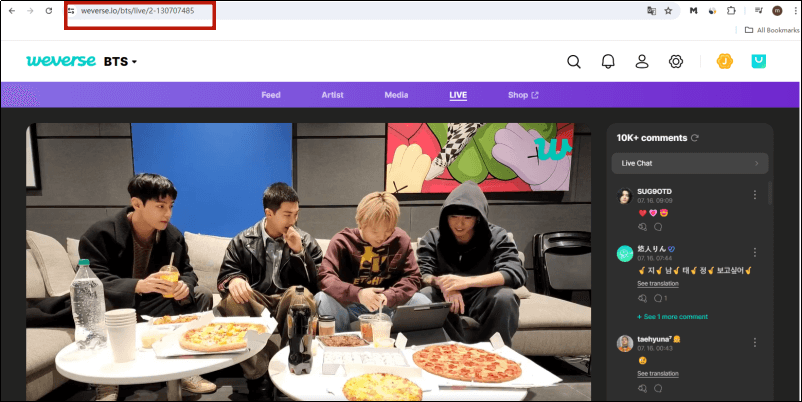Reply to taehyuna's comment with the bubble icon
Screen dimensions: 802x402
coord(658,388)
